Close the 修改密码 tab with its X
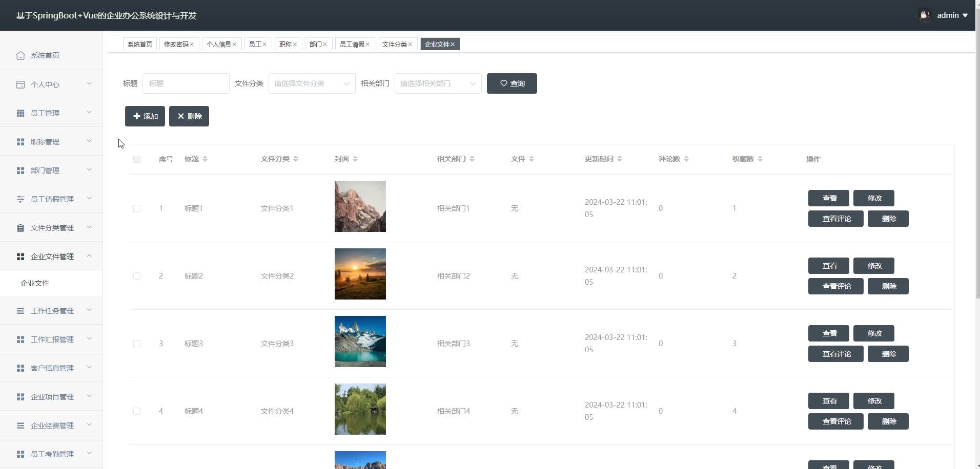Viewport: 980px width, 469px height. click(192, 45)
